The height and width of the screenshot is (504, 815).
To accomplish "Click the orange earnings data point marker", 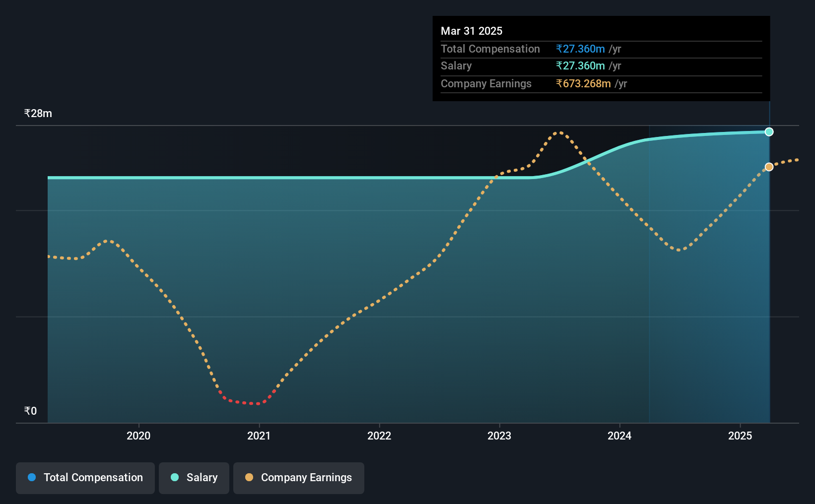I will pos(769,167).
